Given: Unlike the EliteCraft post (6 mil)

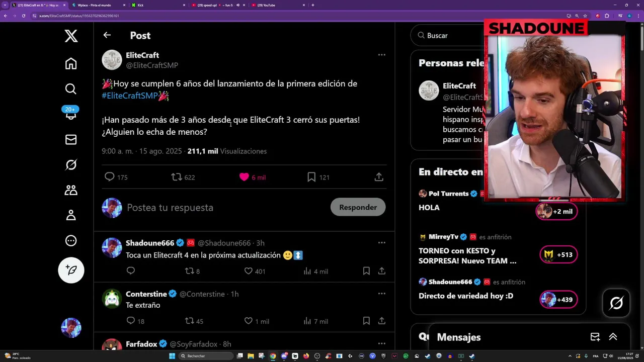Looking at the screenshot, I should tap(252, 177).
